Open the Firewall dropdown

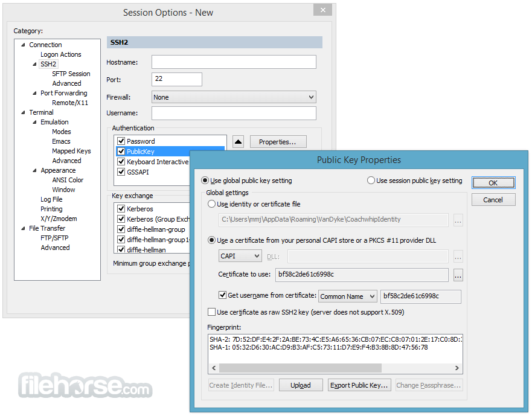pos(234,97)
